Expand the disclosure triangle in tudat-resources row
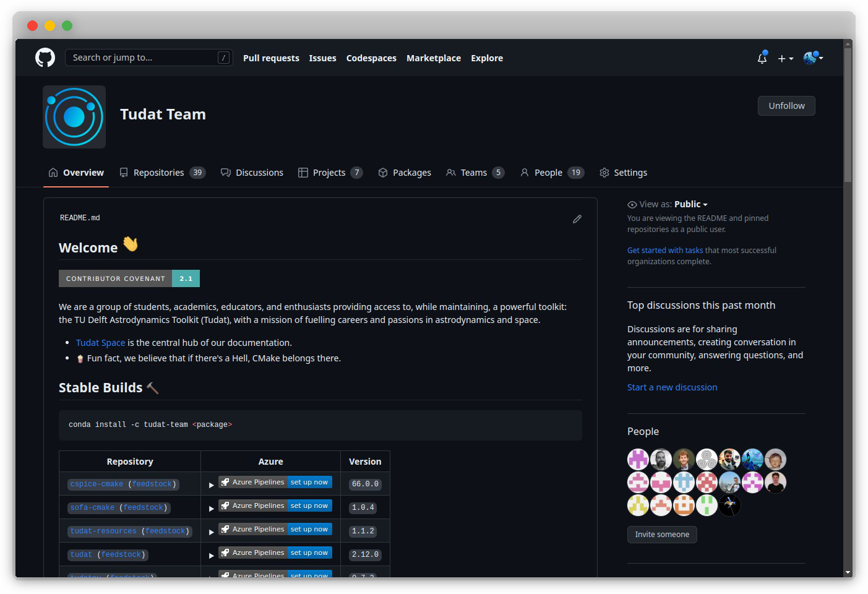868x594 pixels. pyautogui.click(x=212, y=532)
